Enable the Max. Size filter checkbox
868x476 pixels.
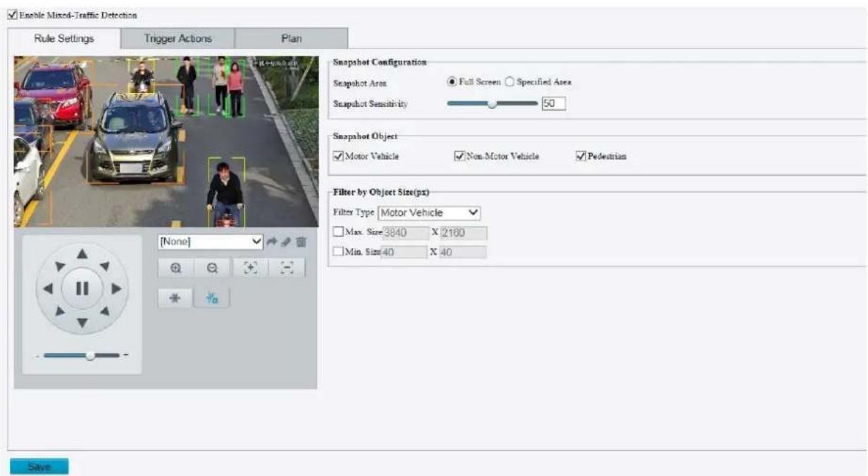pyautogui.click(x=337, y=232)
